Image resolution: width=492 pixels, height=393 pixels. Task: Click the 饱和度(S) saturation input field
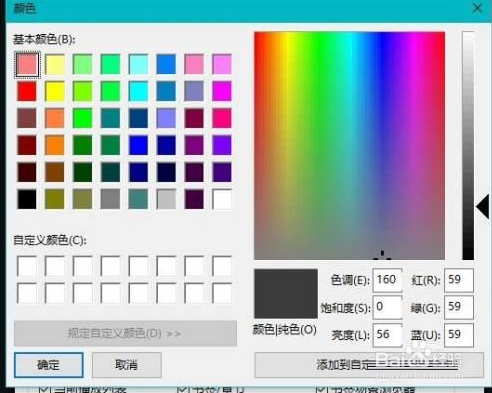(x=387, y=307)
